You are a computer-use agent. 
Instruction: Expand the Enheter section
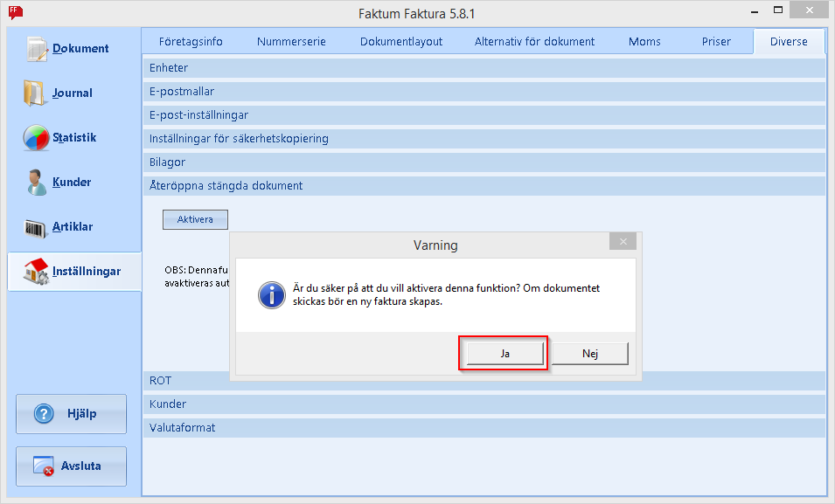click(484, 68)
